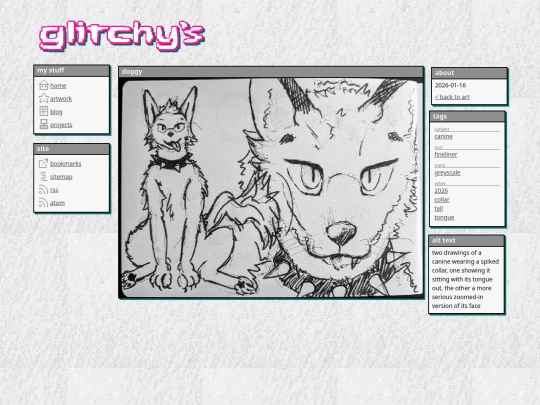This screenshot has height=405, width=540.
Task: Select the greyscale tag
Action: pyautogui.click(x=447, y=173)
